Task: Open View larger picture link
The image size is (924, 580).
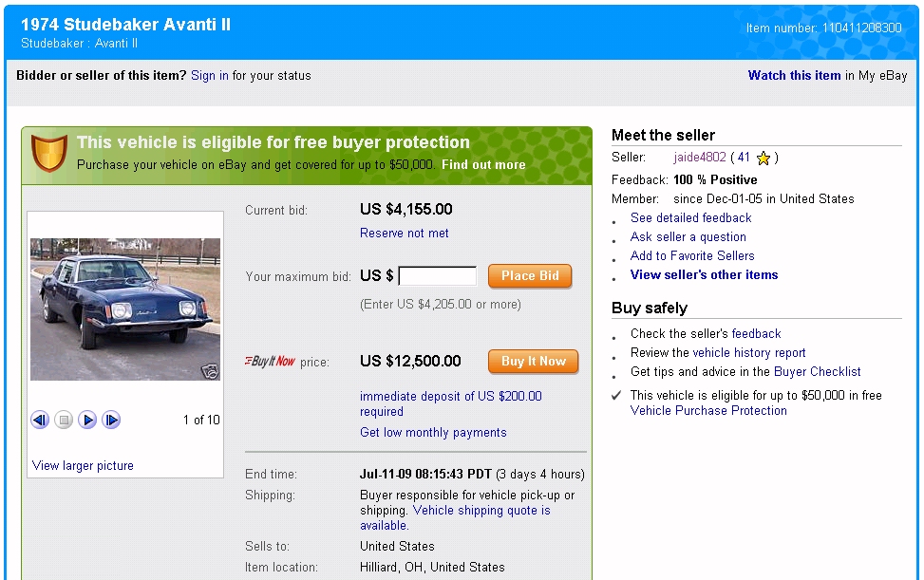Action: click(83, 466)
